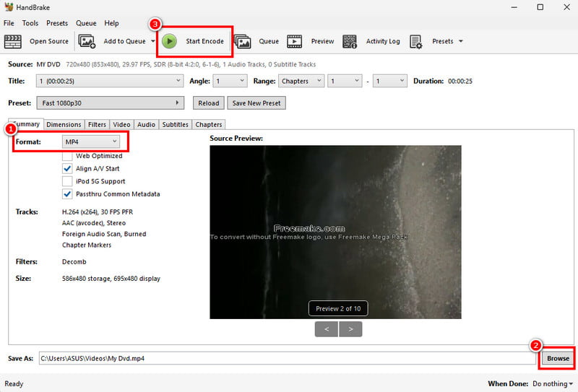This screenshot has width=578, height=392.
Task: Open the Queue menu
Action: click(x=86, y=23)
